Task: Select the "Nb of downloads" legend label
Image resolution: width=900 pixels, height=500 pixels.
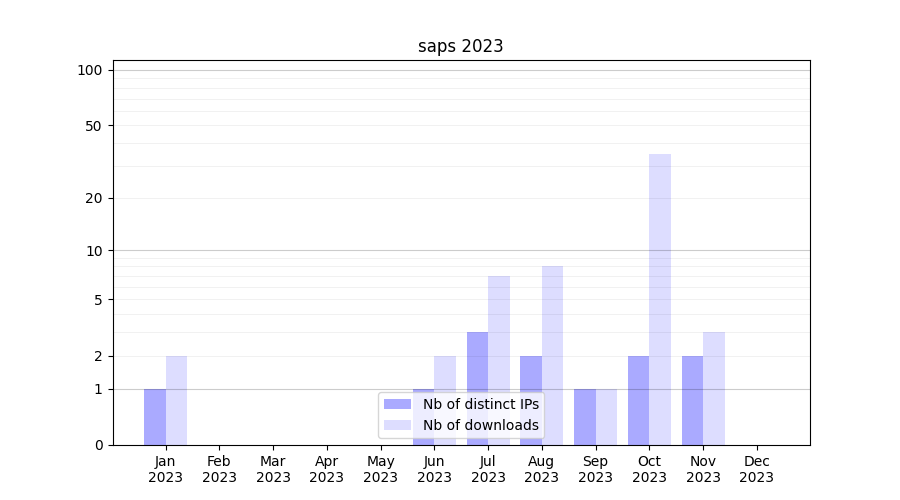Action: 480,425
